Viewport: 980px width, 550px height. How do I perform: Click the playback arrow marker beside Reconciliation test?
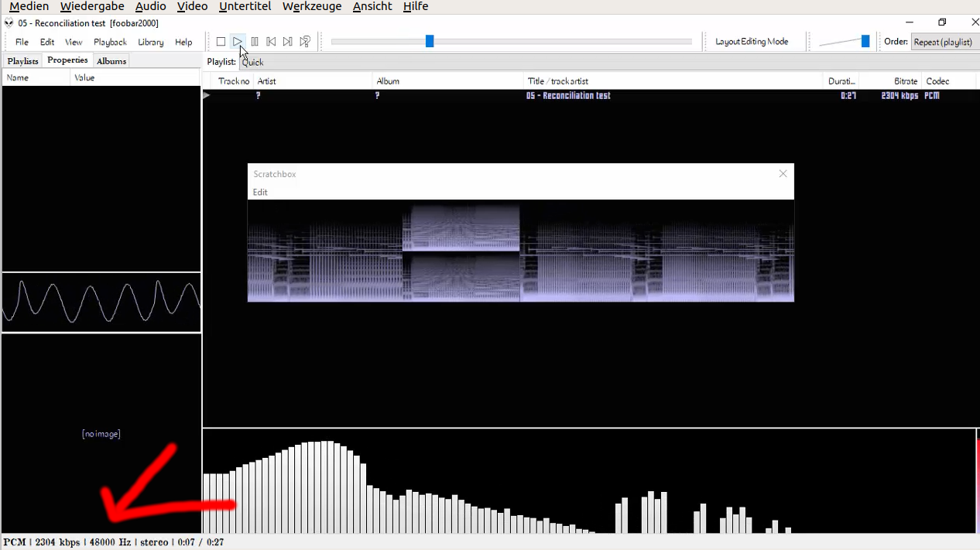[206, 95]
